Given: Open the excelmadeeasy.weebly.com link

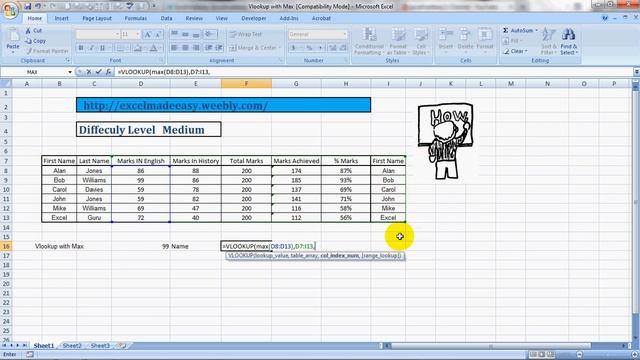Looking at the screenshot, I should tap(176, 105).
